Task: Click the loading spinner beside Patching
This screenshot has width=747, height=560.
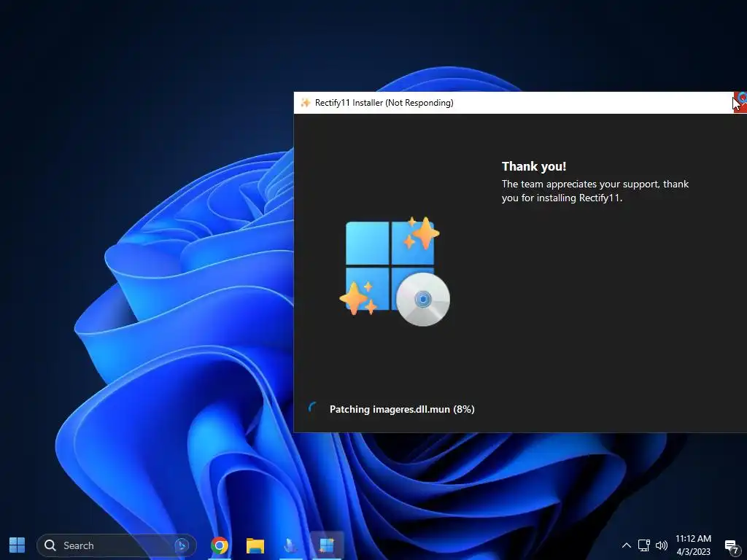Action: pos(312,408)
